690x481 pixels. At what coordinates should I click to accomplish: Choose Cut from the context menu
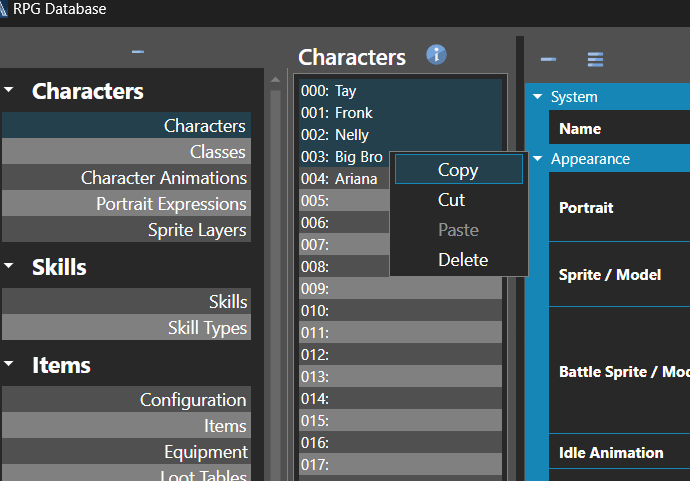tap(452, 200)
